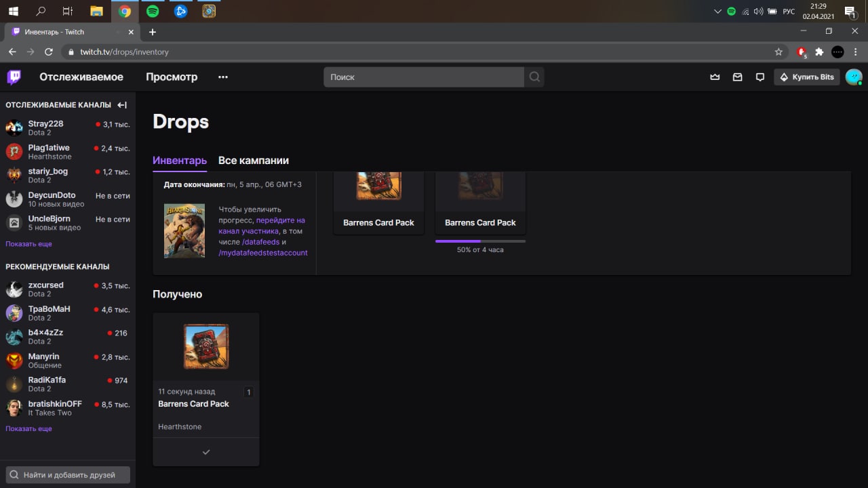Open File Explorer from the taskbar
This screenshot has height=488, width=868.
coord(97,11)
